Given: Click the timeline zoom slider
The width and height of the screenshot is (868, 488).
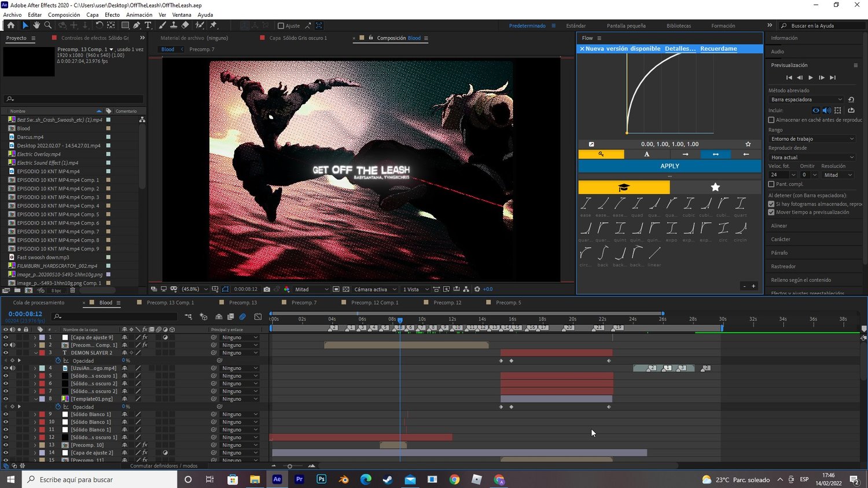Looking at the screenshot, I should click(290, 466).
